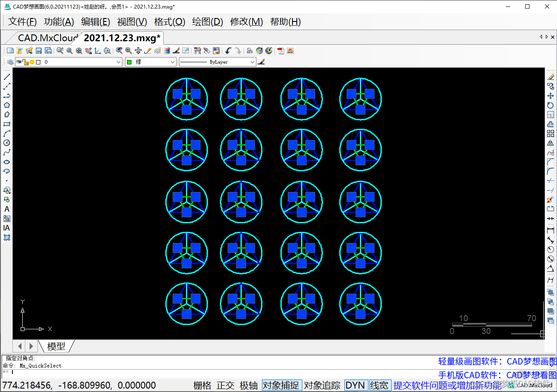Toggle DYN dynamic input
The height and width of the screenshot is (392, 557).
[x=355, y=385]
